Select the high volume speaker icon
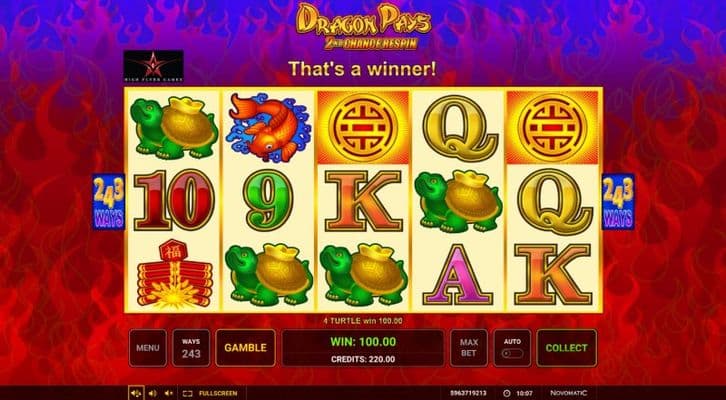This screenshot has width=726, height=400. (x=136, y=393)
